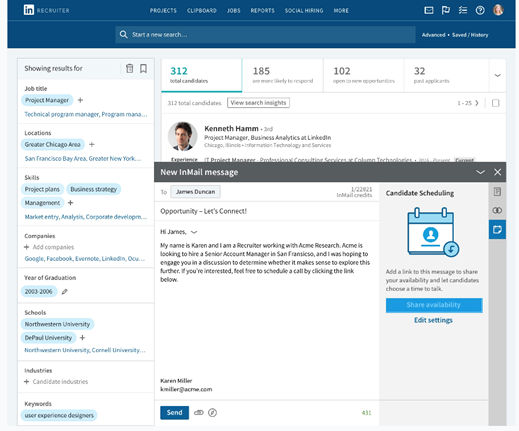519x431 pixels.
Task: Open the checklist tasks icon in header
Action: coord(463,10)
